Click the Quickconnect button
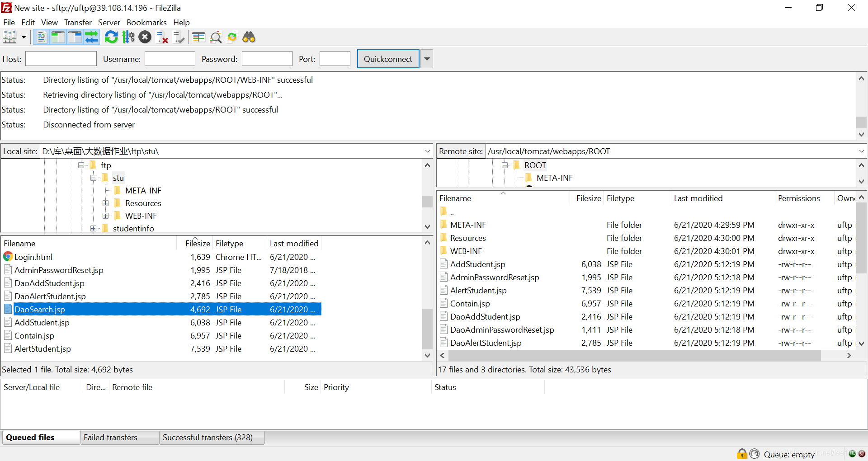Screen dimensions: 868x461 pyautogui.click(x=388, y=59)
